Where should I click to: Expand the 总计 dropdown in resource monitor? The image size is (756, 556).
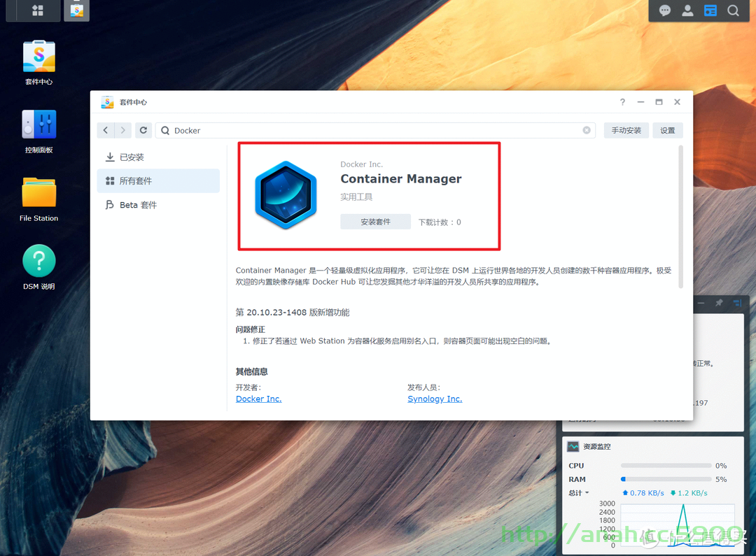tap(579, 493)
